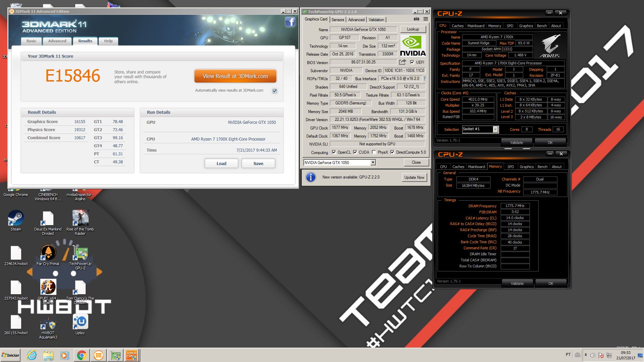This screenshot has width=644, height=362.
Task: Open Mainboard tab in upper CPU-Z window
Action: (x=476, y=26)
